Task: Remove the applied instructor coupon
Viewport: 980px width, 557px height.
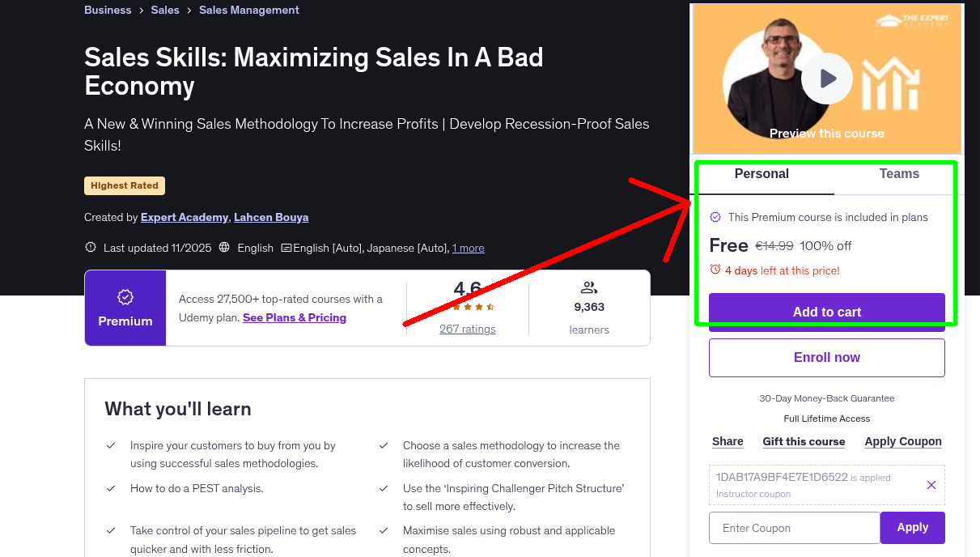Action: (931, 484)
